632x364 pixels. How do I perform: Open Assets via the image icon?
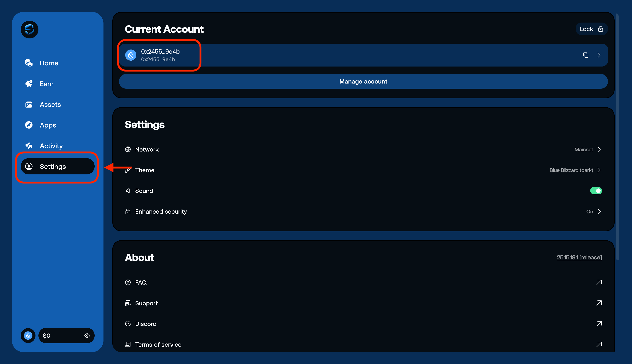[29, 104]
